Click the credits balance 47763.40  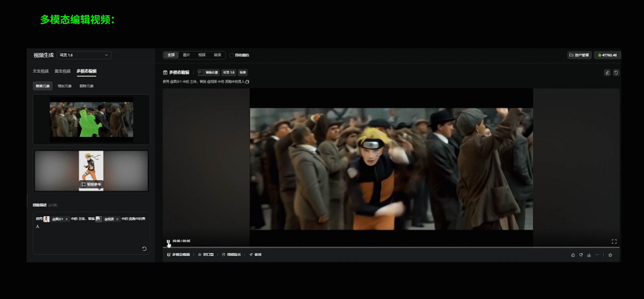tap(607, 55)
